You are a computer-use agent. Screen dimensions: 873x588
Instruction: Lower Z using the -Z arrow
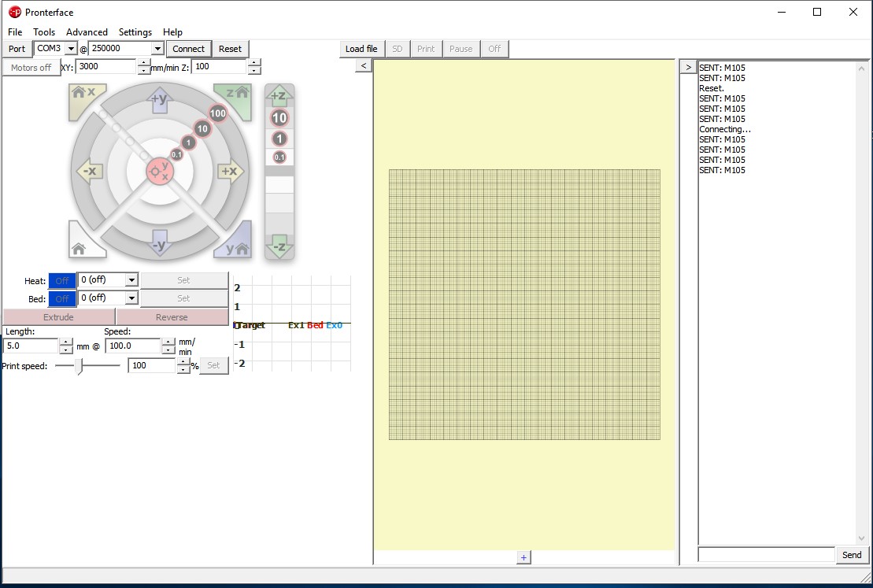279,246
